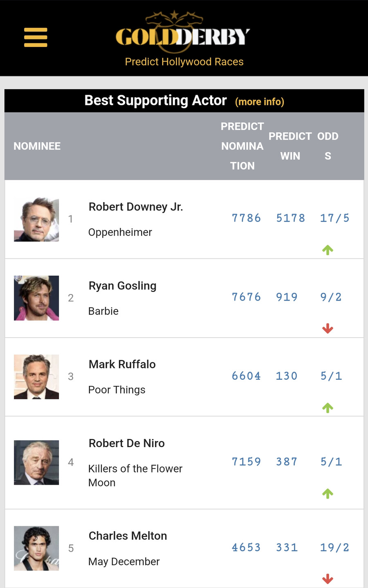Open the Charles Melton name link
The height and width of the screenshot is (588, 368).
click(x=128, y=536)
